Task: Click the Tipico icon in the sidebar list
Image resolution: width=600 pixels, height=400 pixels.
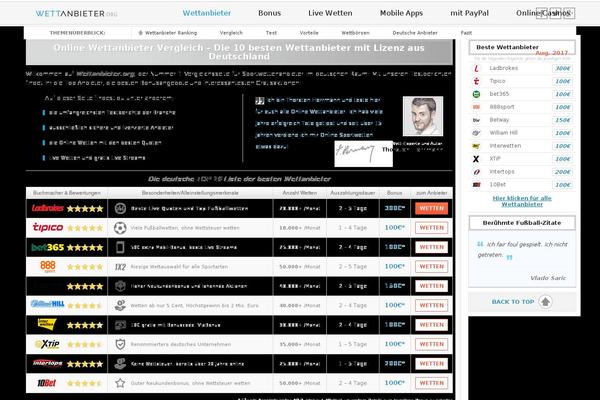Action: click(x=476, y=81)
